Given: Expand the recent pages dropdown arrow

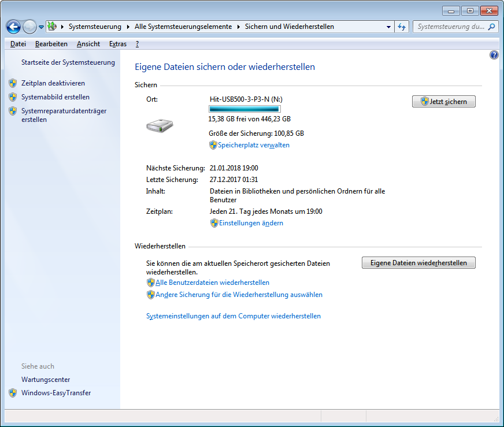Looking at the screenshot, I should [x=41, y=27].
